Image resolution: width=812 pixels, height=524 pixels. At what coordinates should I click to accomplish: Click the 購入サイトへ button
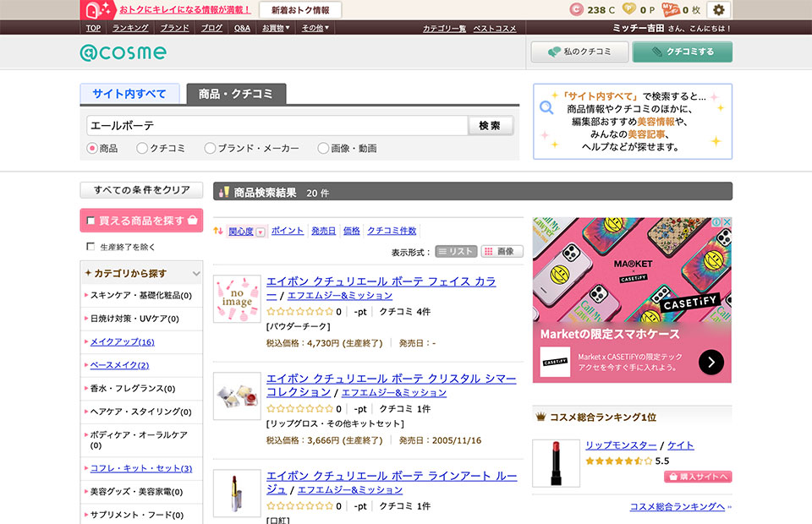698,477
